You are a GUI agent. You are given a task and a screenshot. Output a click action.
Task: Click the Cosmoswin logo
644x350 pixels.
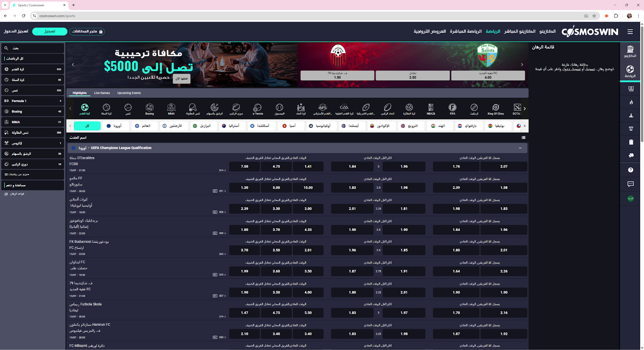(590, 31)
